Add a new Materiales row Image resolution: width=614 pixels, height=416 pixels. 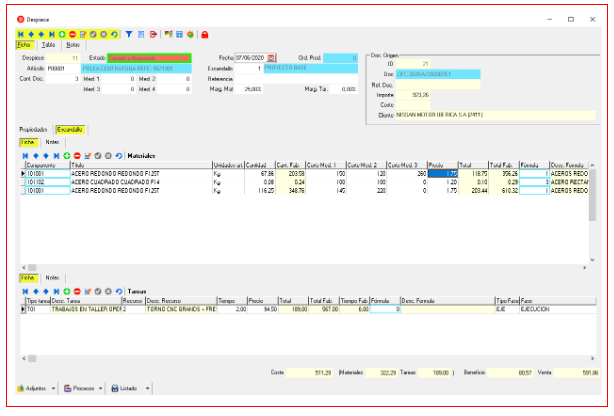point(67,156)
